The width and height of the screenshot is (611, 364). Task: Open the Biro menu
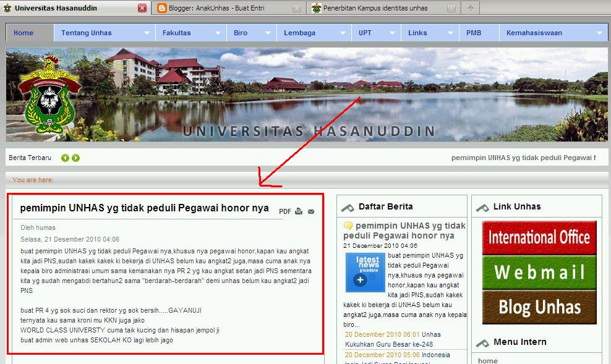[x=251, y=33]
